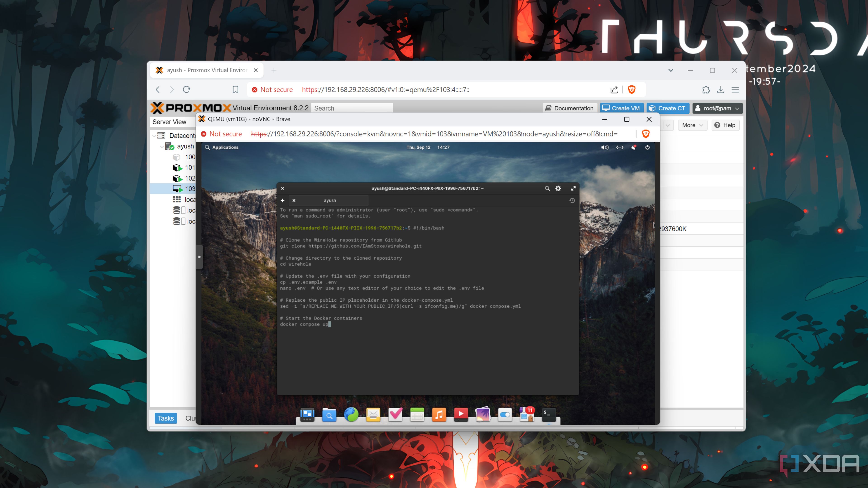The image size is (868, 488).
Task: Close the ayush terminal tab
Action: [294, 200]
